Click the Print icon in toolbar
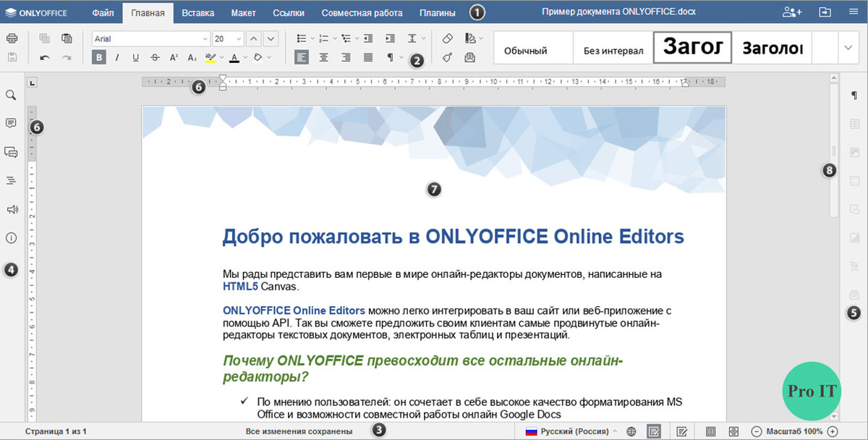 pos(12,38)
